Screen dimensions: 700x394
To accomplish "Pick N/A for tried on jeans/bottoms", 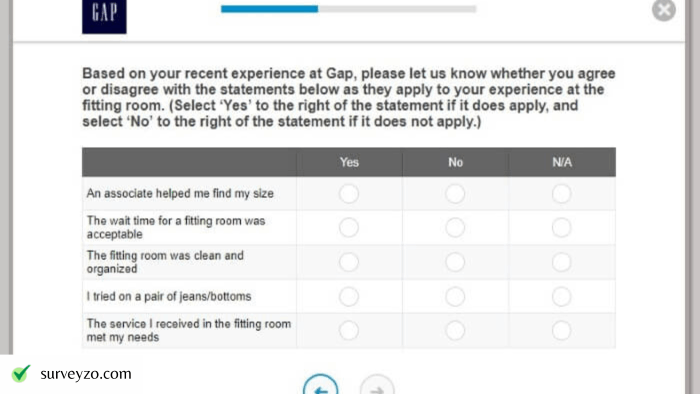I will click(561, 296).
